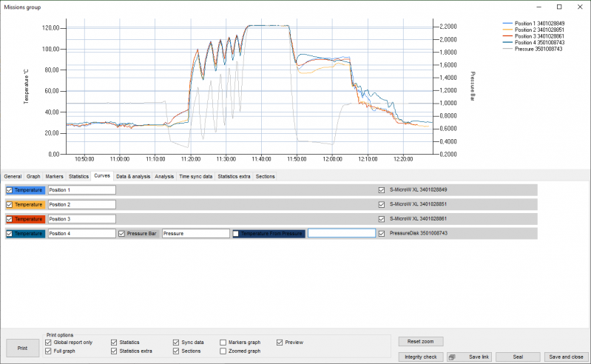Go to the Statistics extra tab

click(x=234, y=177)
